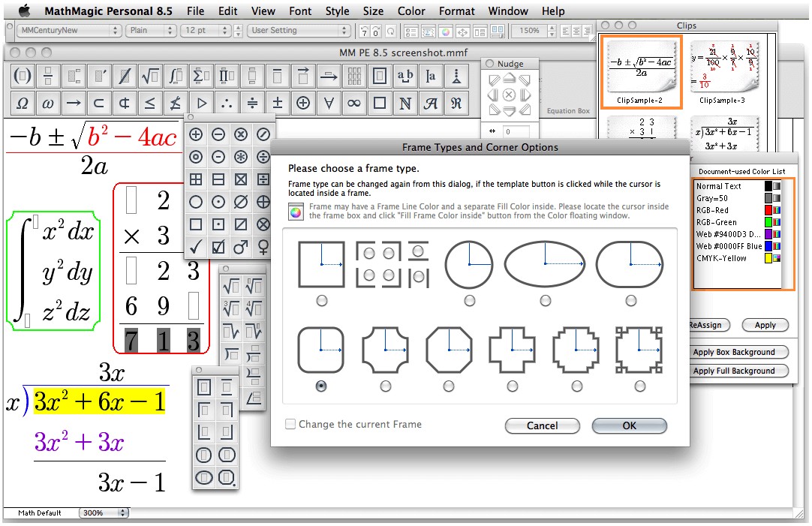Confirm frame choice by clicking OK
Viewport: 812px width, 526px height.
tap(629, 425)
